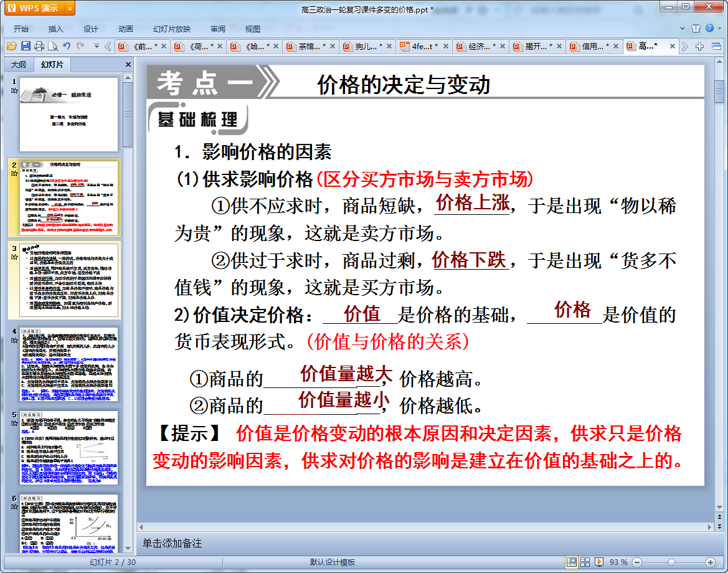Open a file with the folder icon
Image resolution: width=728 pixels, height=573 pixels.
(x=12, y=46)
